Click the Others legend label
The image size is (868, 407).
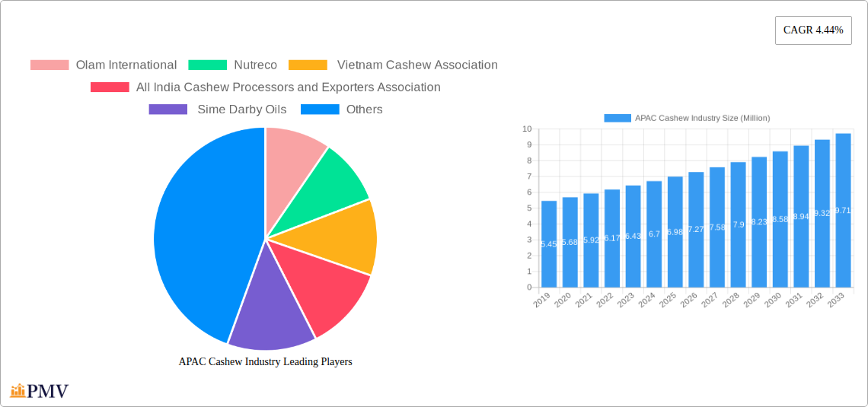point(364,110)
